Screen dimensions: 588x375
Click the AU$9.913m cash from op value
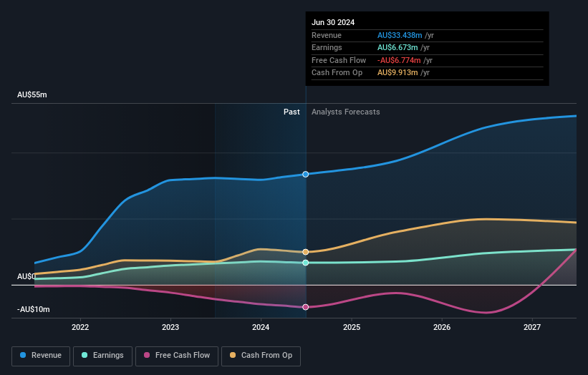397,73
